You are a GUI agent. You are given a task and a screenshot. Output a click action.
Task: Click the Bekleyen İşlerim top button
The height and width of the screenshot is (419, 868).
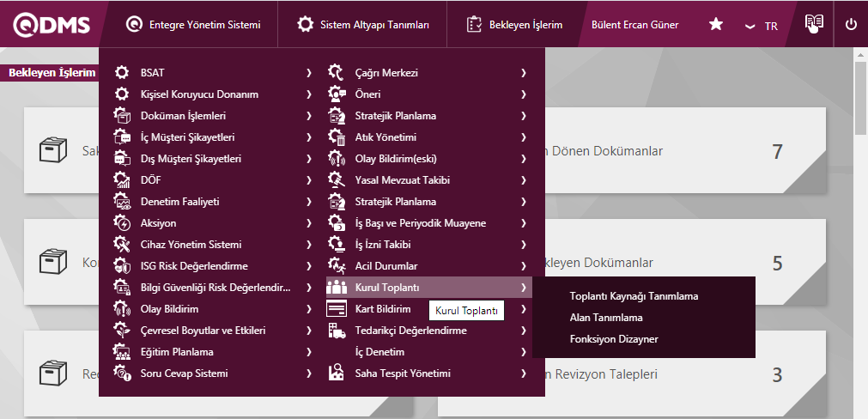pyautogui.click(x=515, y=25)
